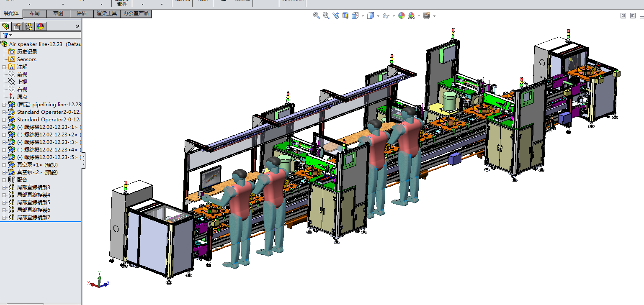644x305 pixels.
Task: Open the Display Style dropdown arrow
Action: [378, 16]
